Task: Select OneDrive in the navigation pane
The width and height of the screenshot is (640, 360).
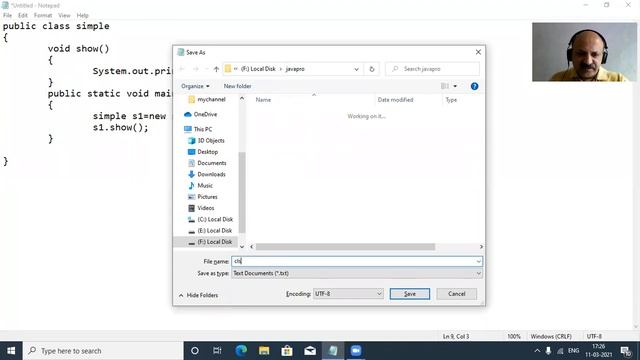Action: (200, 114)
